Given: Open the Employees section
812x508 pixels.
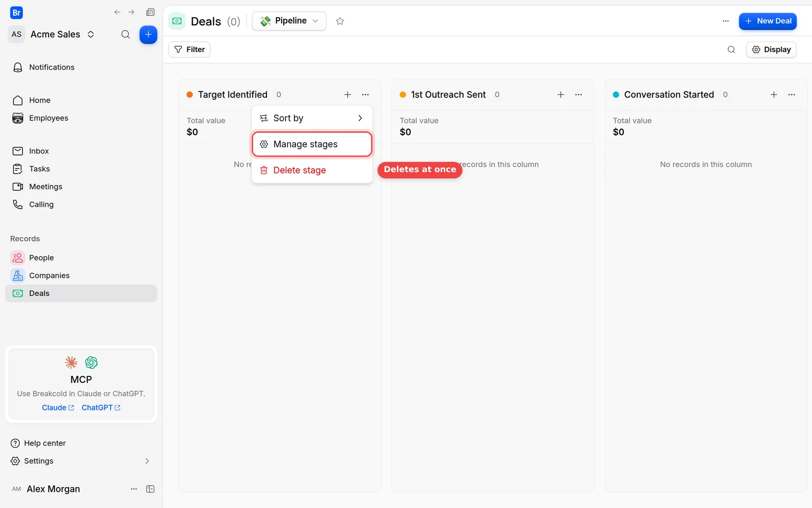Looking at the screenshot, I should click(81, 118).
